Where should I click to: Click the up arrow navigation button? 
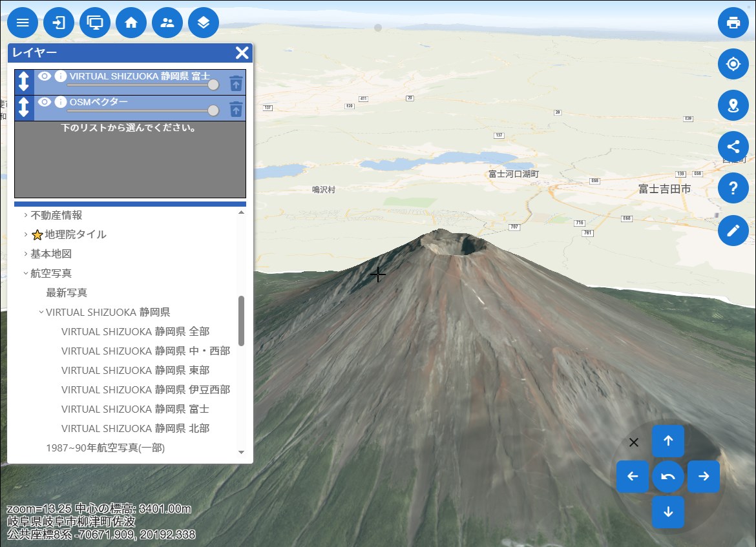tap(668, 441)
